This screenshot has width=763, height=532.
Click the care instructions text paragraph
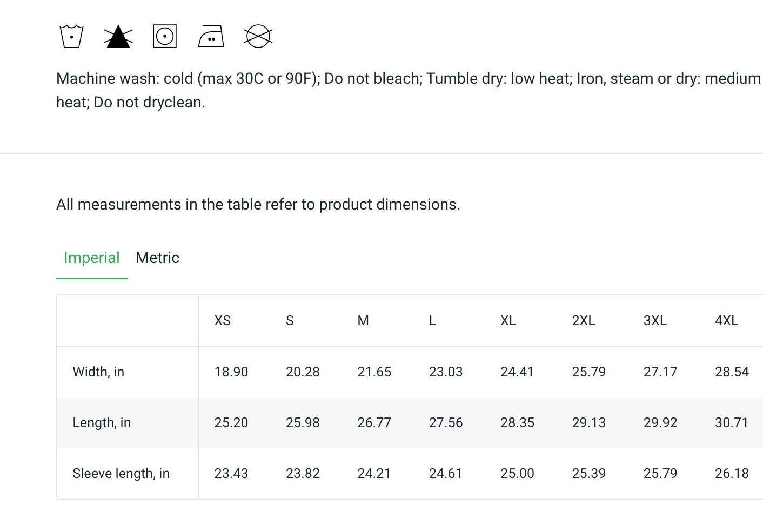point(409,90)
